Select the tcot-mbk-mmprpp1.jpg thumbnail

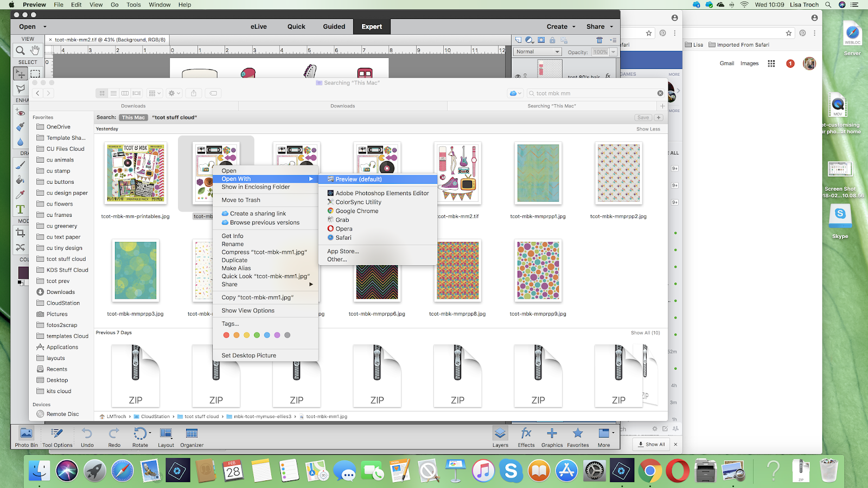538,174
